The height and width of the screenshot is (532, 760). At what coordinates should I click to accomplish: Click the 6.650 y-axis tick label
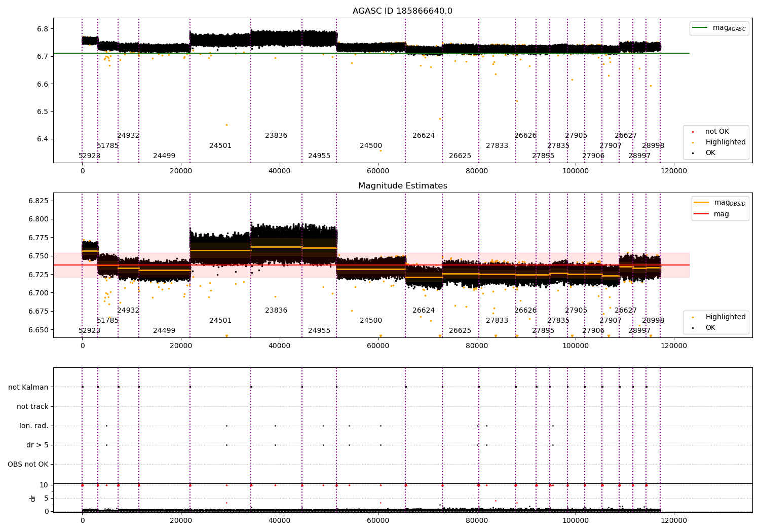click(39, 330)
